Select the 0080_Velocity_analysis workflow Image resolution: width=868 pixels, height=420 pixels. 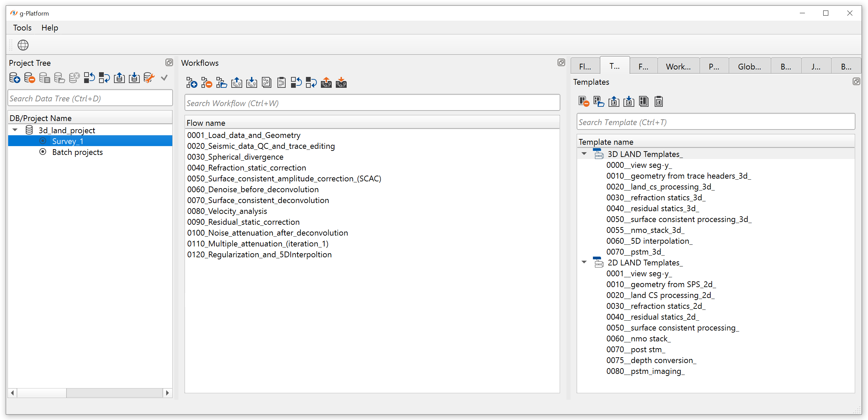click(x=227, y=211)
